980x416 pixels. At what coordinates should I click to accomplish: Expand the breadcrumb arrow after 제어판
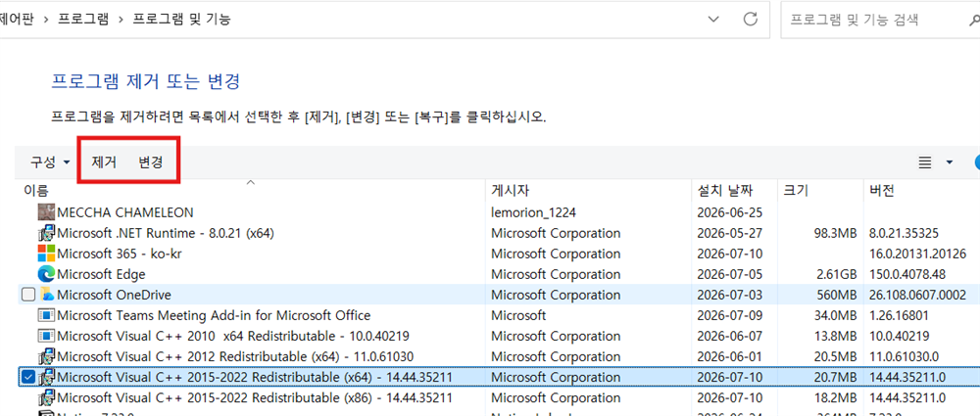[46, 20]
